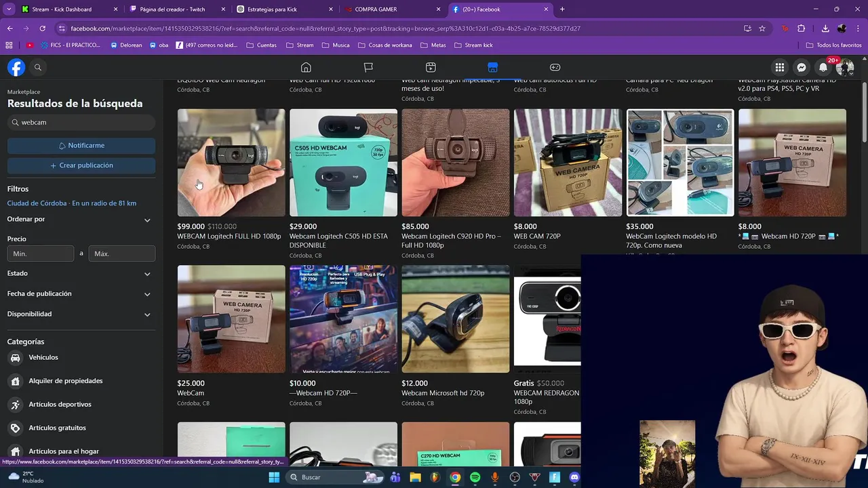This screenshot has height=488, width=868.
Task: Click the Crear publicación button
Action: coord(81,165)
